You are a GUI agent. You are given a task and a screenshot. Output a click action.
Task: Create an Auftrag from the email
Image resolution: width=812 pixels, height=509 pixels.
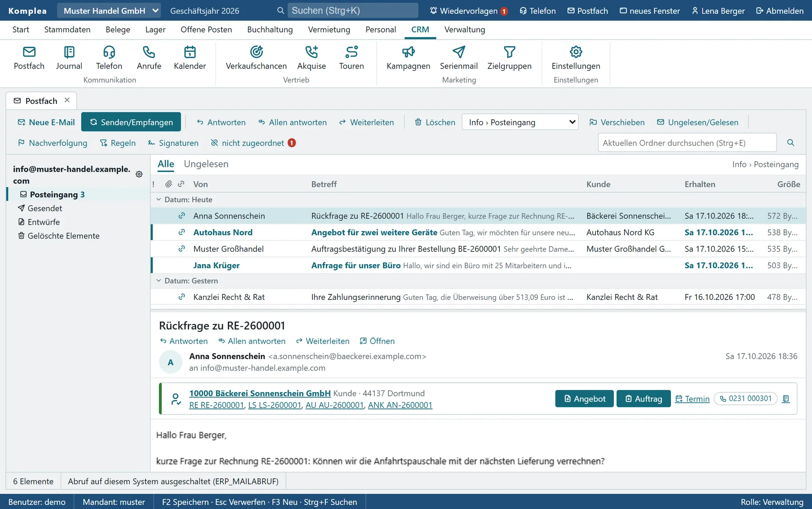[643, 399]
